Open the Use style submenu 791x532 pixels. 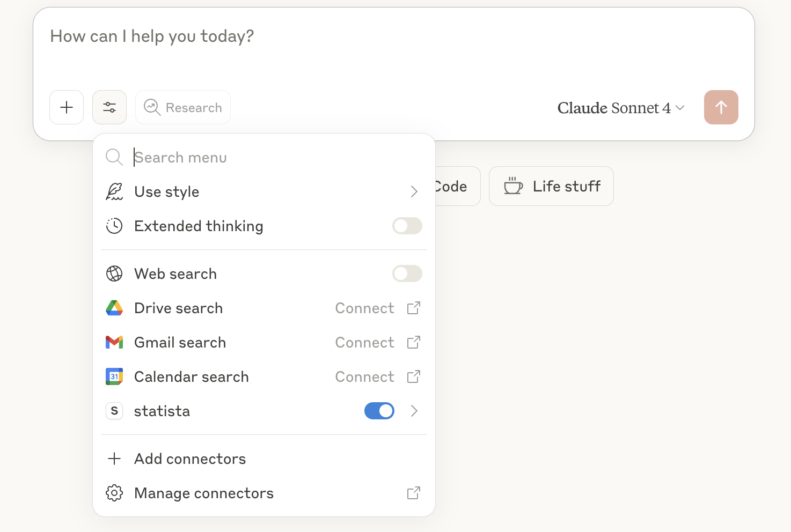pyautogui.click(x=264, y=191)
